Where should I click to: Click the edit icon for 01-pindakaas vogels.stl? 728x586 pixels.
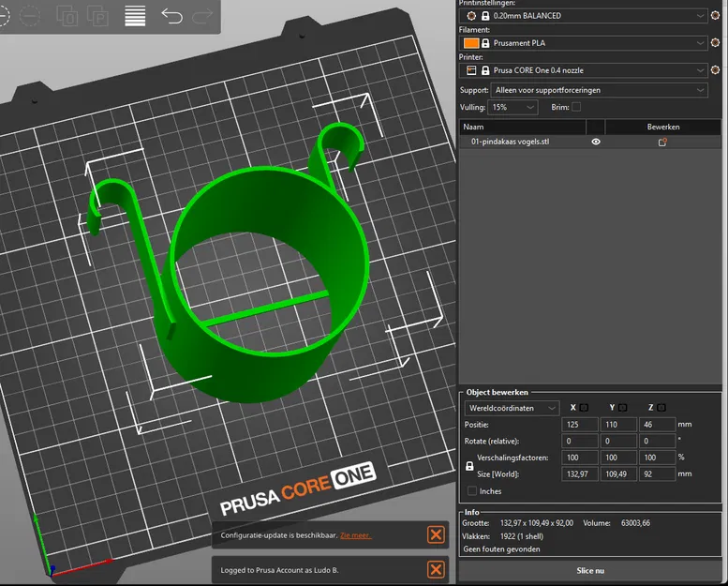click(662, 143)
